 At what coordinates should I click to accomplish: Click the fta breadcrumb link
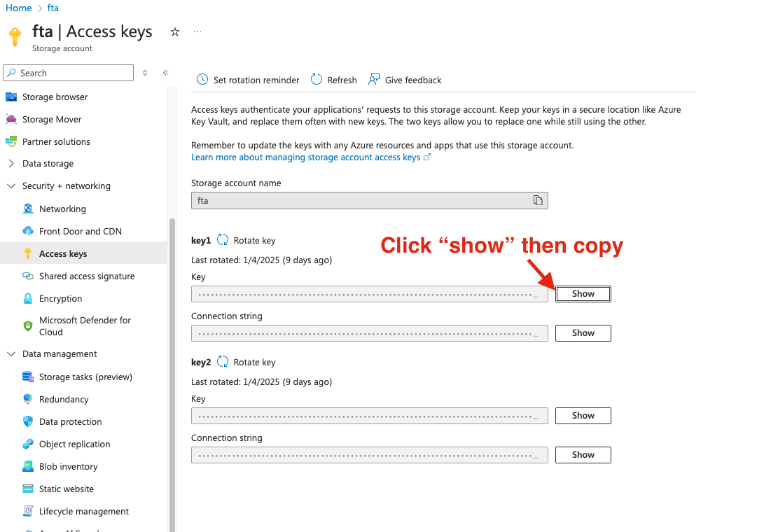[53, 8]
